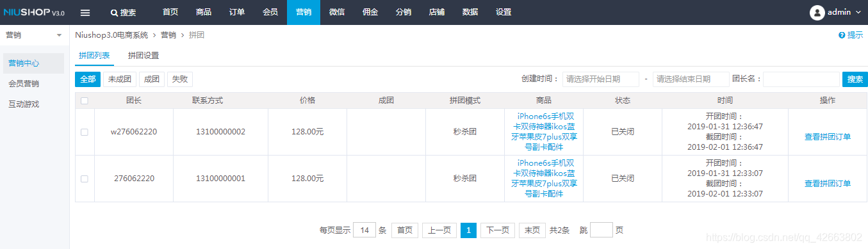Select all rows with header checkbox

click(x=85, y=100)
